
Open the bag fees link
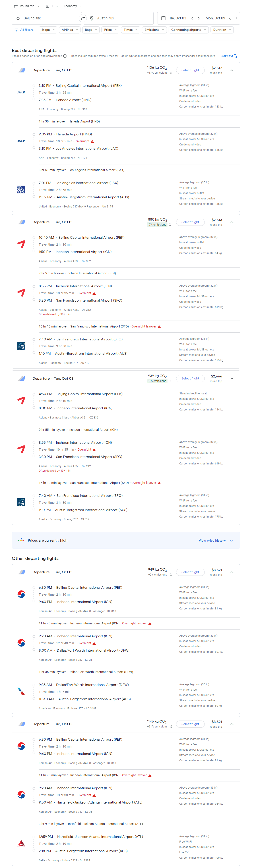point(162,56)
